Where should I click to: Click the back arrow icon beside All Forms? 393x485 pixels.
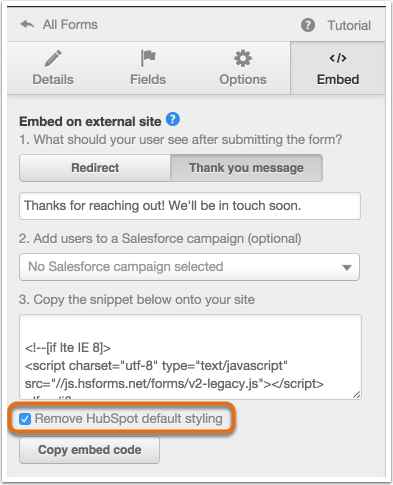tap(27, 24)
